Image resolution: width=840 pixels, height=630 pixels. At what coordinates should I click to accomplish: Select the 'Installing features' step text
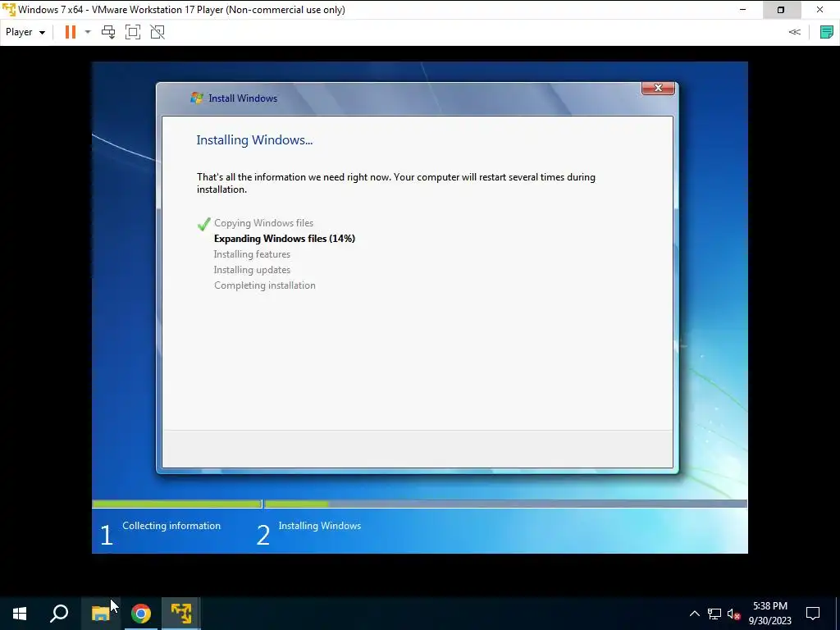click(x=252, y=254)
